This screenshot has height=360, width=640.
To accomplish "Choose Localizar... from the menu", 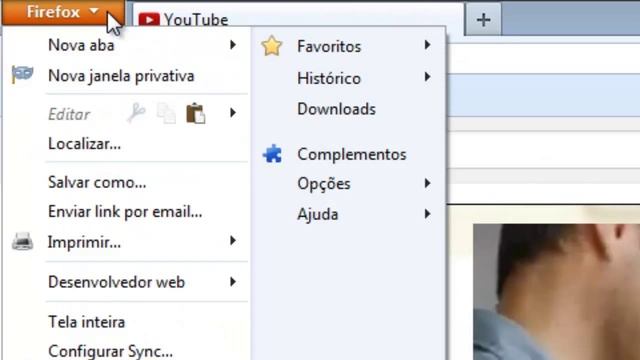I will pyautogui.click(x=84, y=144).
